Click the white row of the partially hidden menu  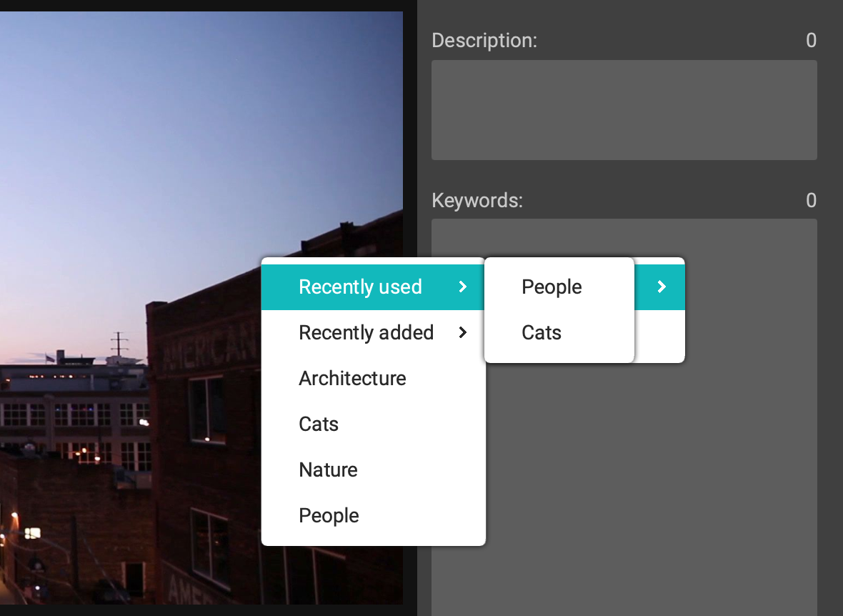[659, 336]
